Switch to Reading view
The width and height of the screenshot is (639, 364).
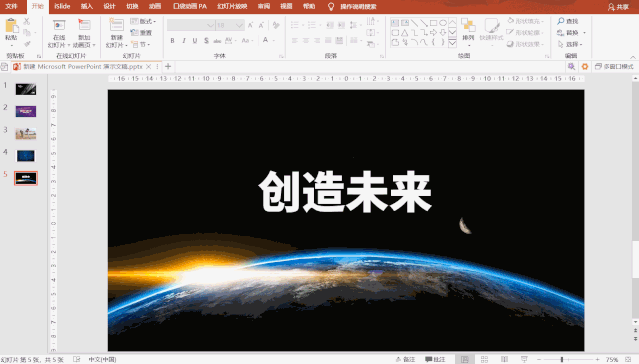tap(505, 359)
